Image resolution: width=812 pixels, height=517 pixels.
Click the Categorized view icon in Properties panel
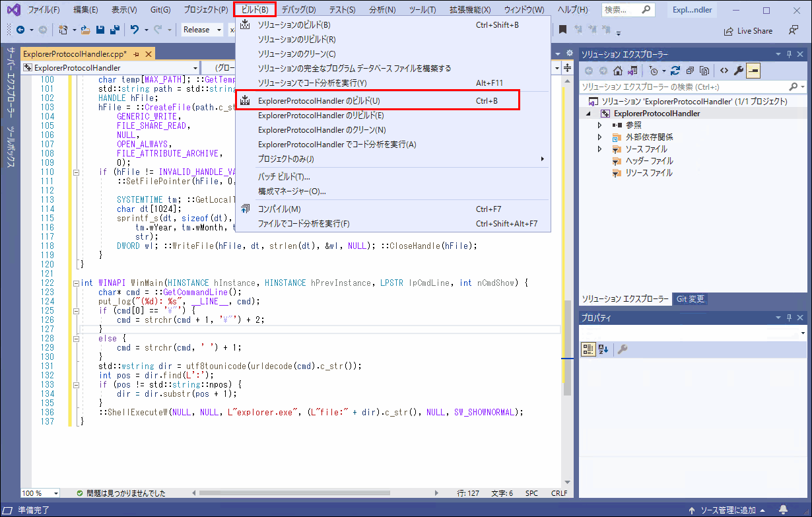tap(588, 349)
